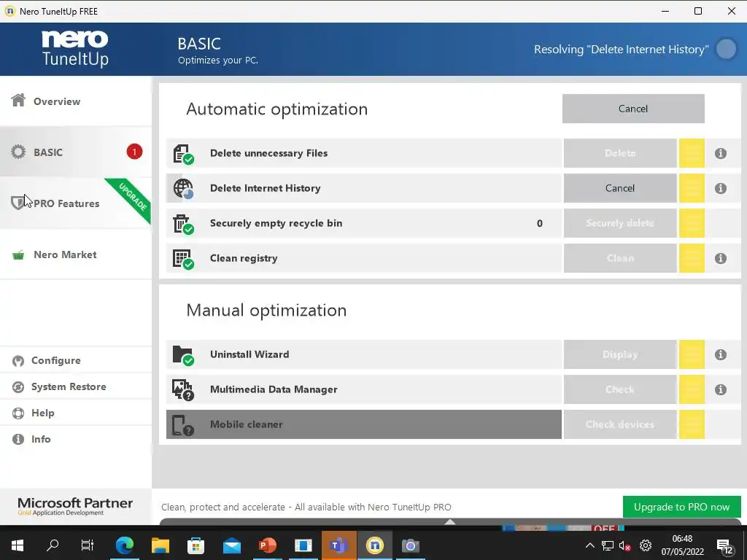Click the Nero Market basket icon
The image size is (747, 560).
point(18,255)
